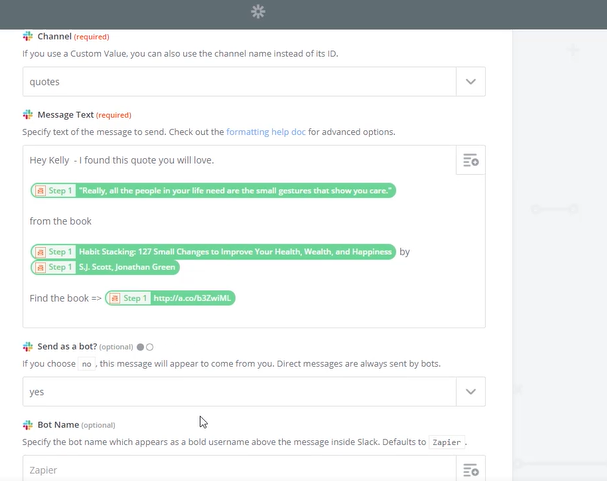Click the Bot Name (optional) label
This screenshot has width=607, height=481.
(x=76, y=425)
